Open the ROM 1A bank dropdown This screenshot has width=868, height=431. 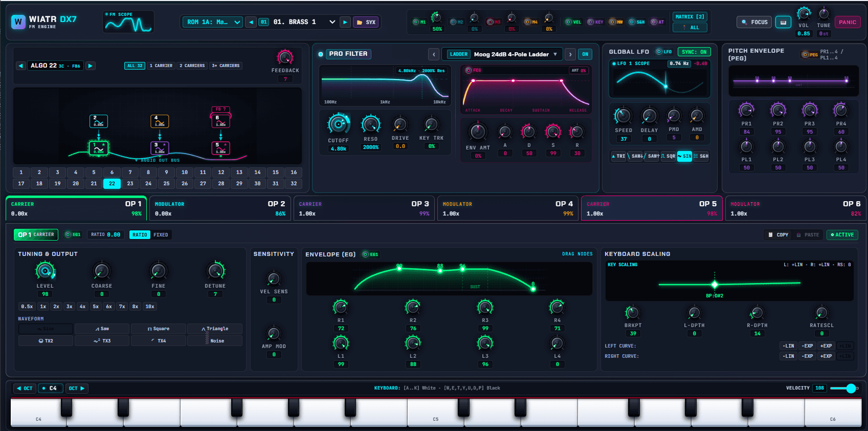pos(213,22)
